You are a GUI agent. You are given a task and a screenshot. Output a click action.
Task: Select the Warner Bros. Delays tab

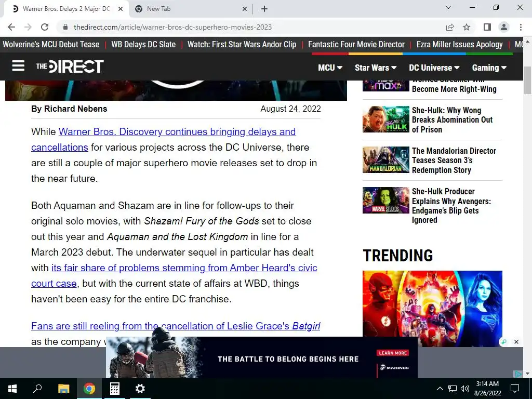point(66,9)
